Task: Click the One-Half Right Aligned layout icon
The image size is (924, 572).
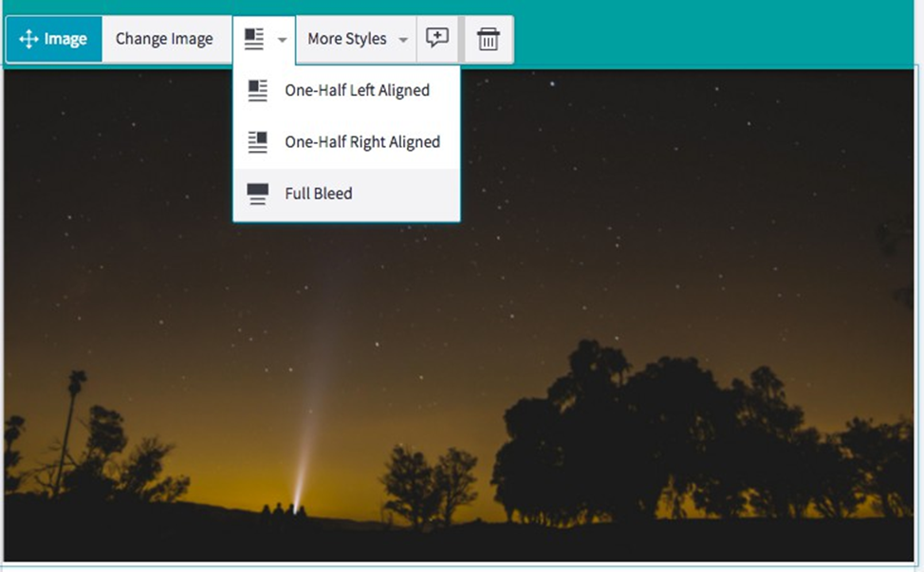Action: tap(257, 142)
